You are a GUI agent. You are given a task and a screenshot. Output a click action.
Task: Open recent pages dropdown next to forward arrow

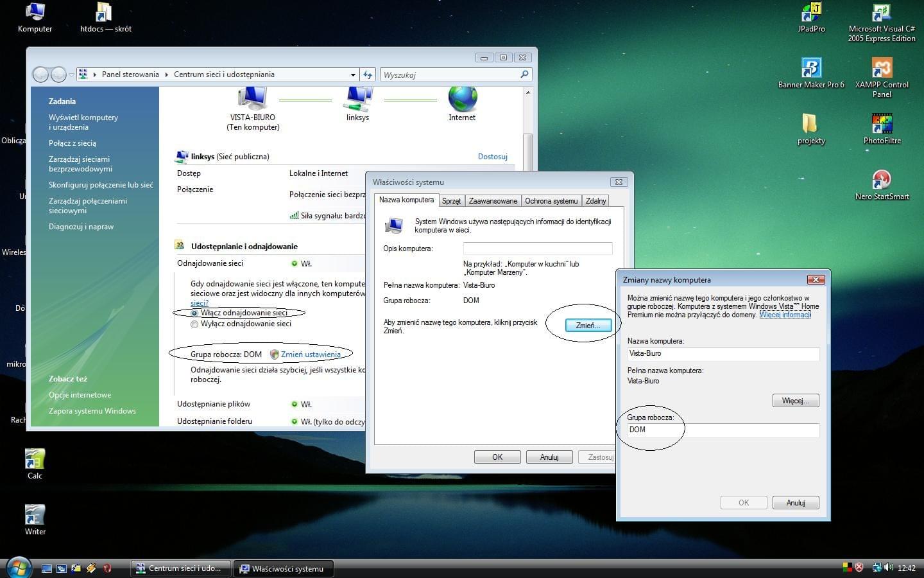pyautogui.click(x=71, y=74)
